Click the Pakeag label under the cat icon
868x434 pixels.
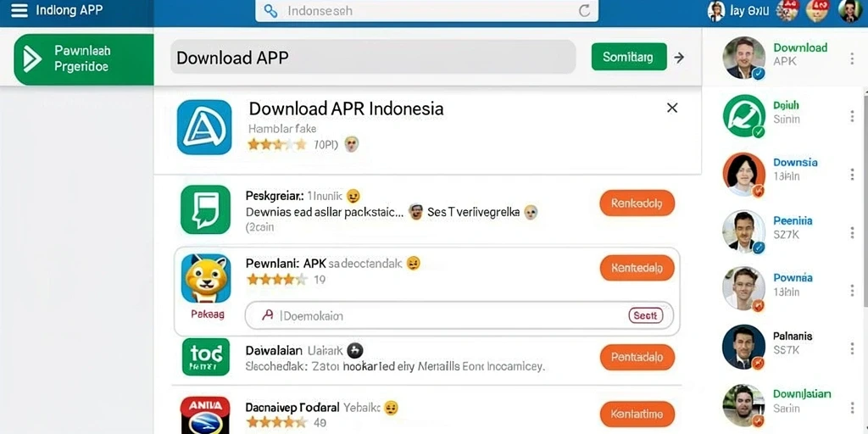(x=208, y=314)
